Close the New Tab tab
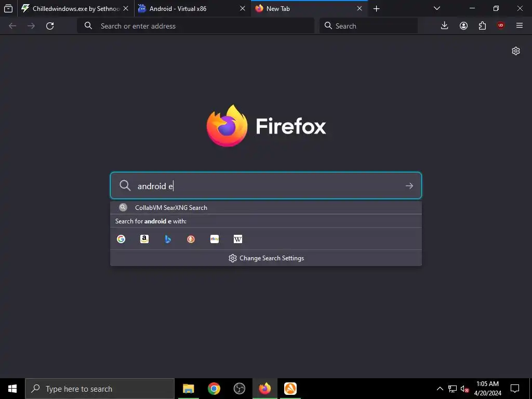 click(x=360, y=8)
